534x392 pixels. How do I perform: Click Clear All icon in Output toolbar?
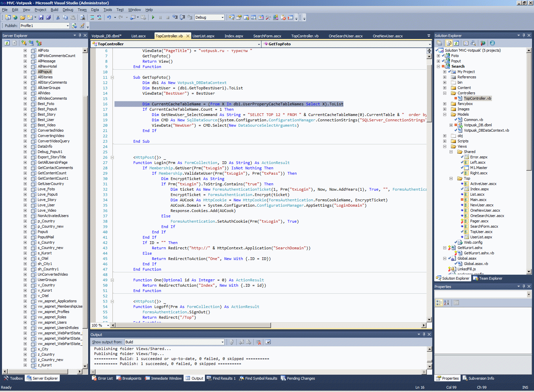(258, 342)
